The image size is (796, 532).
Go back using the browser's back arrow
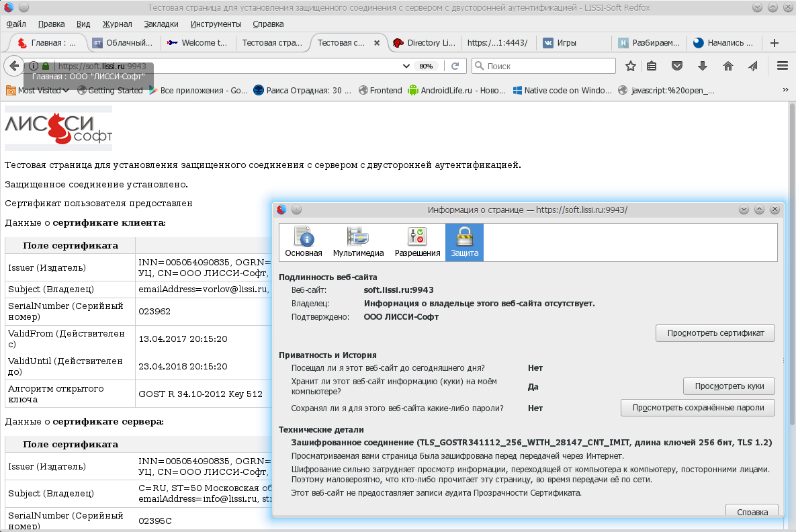(x=13, y=65)
